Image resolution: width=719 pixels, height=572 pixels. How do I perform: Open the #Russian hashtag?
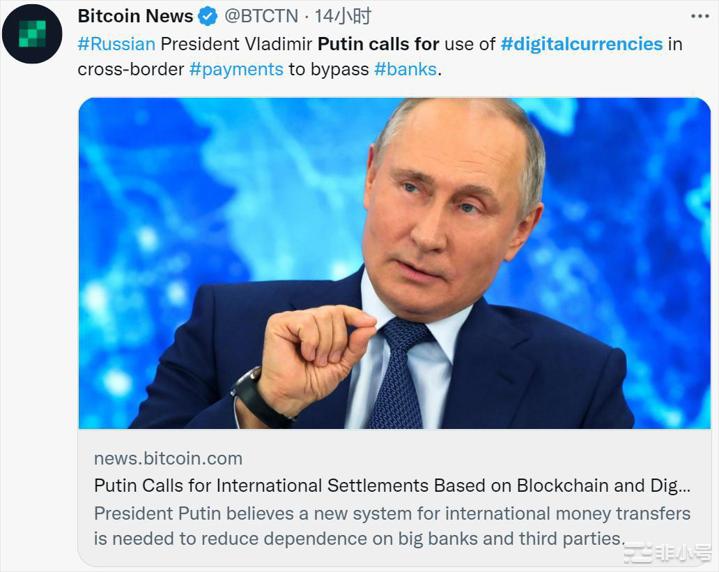coord(114,44)
